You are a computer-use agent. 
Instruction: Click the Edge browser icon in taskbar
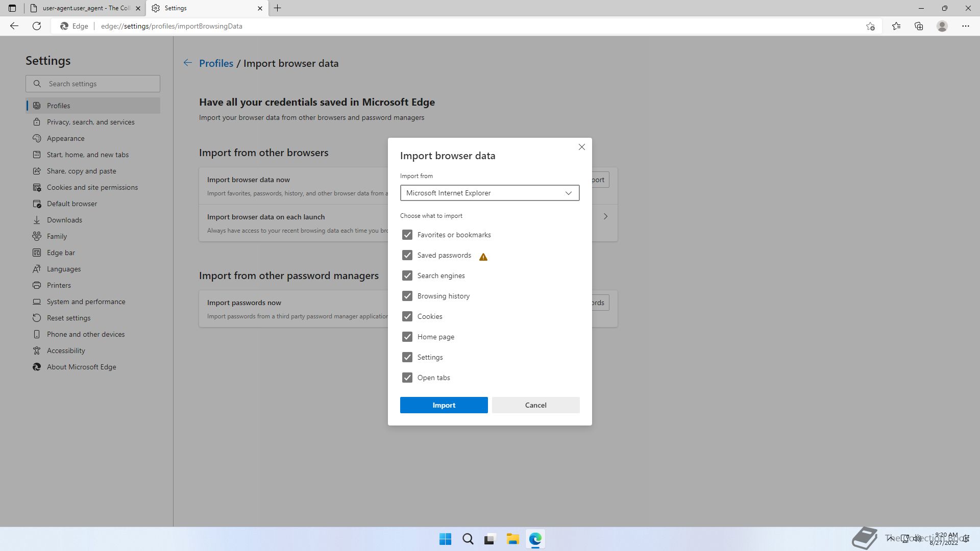pyautogui.click(x=535, y=539)
